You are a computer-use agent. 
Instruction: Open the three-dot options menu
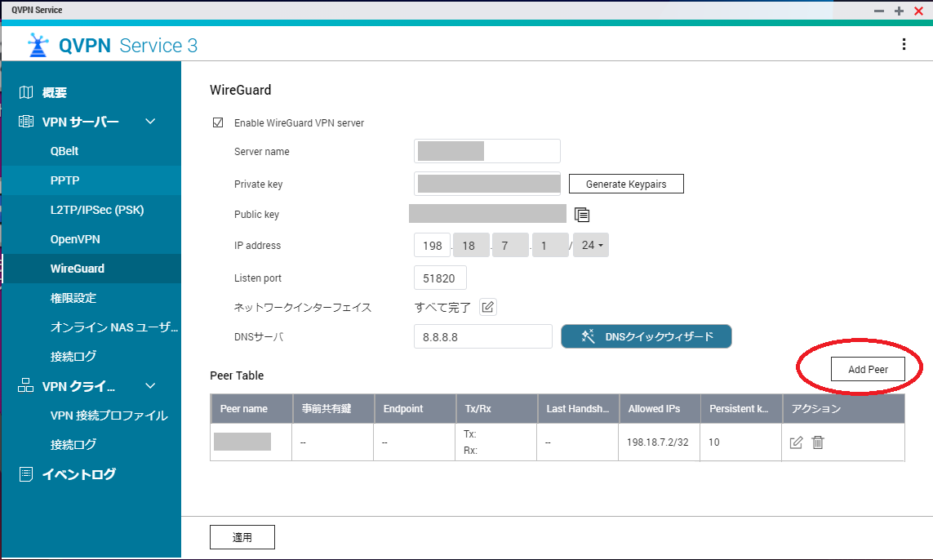[x=904, y=44]
